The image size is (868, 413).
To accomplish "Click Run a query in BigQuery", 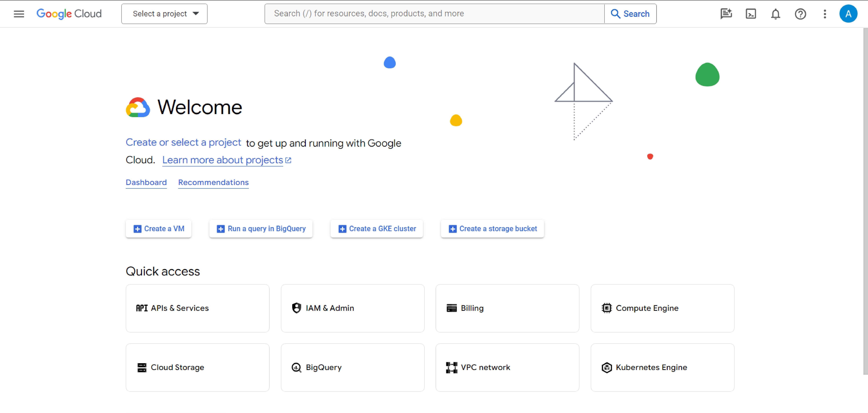I will 261,228.
